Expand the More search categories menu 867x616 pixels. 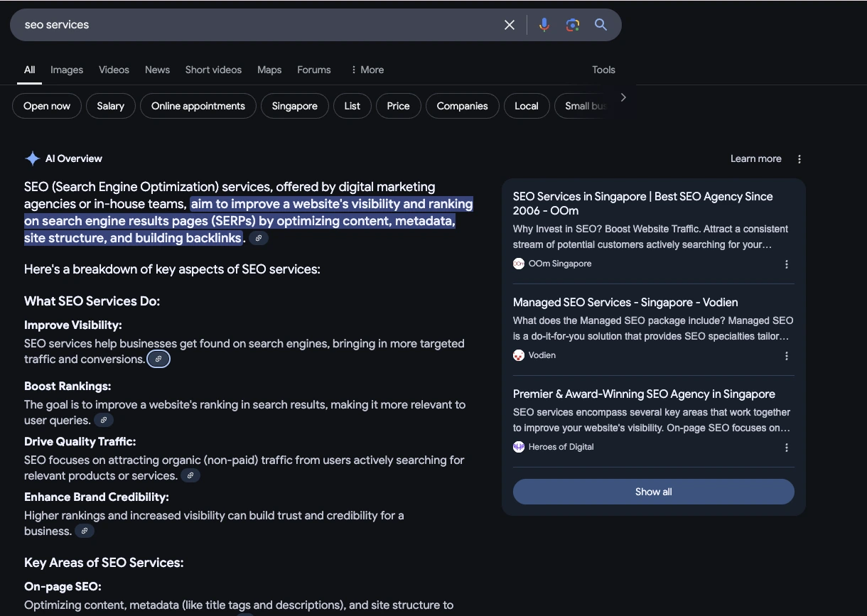point(367,70)
